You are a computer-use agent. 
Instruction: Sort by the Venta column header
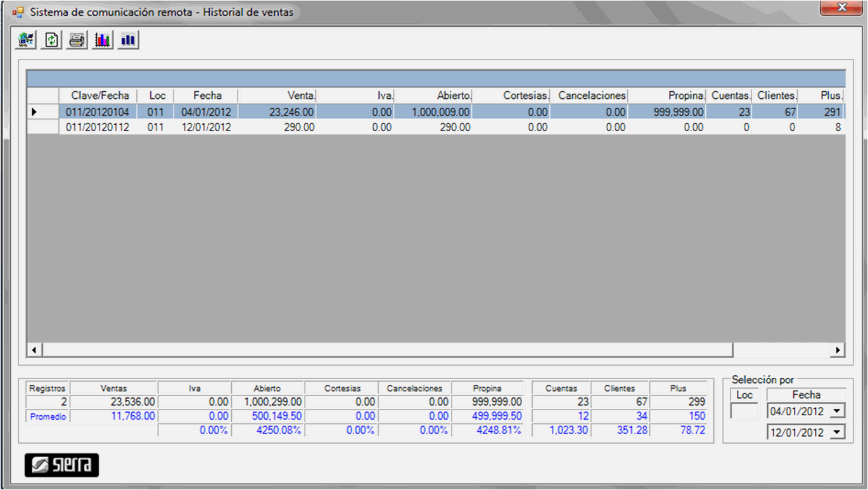pyautogui.click(x=277, y=96)
